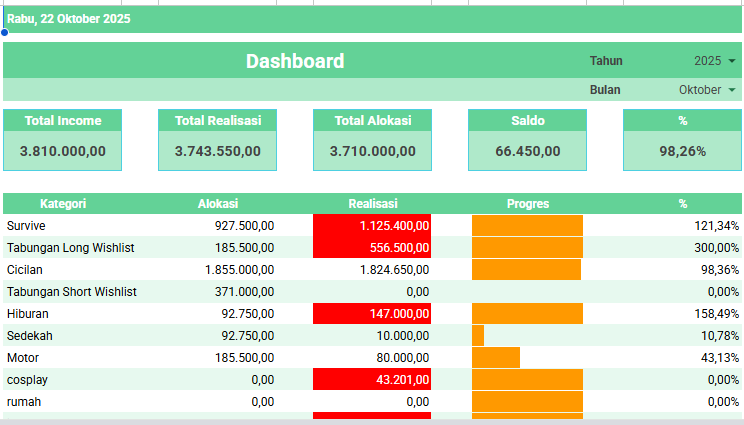The width and height of the screenshot is (744, 425).
Task: Select the red cosplay realisasi cell 43.201,00
Action: (372, 380)
